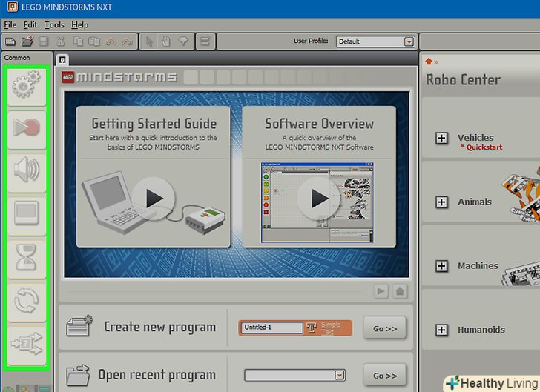The width and height of the screenshot is (540, 392).
Task: Click the Vehicles label in Robo Center
Action: pyautogui.click(x=475, y=138)
